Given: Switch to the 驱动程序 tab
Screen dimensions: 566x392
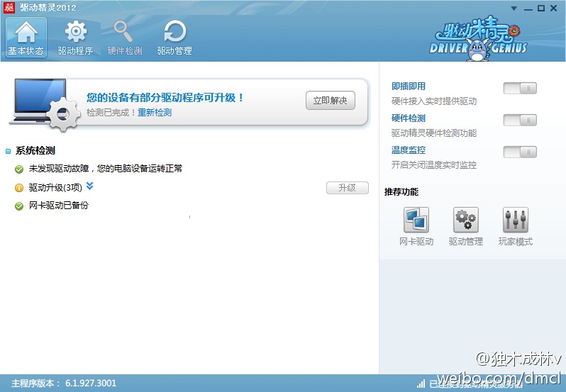Looking at the screenshot, I should coord(75,37).
